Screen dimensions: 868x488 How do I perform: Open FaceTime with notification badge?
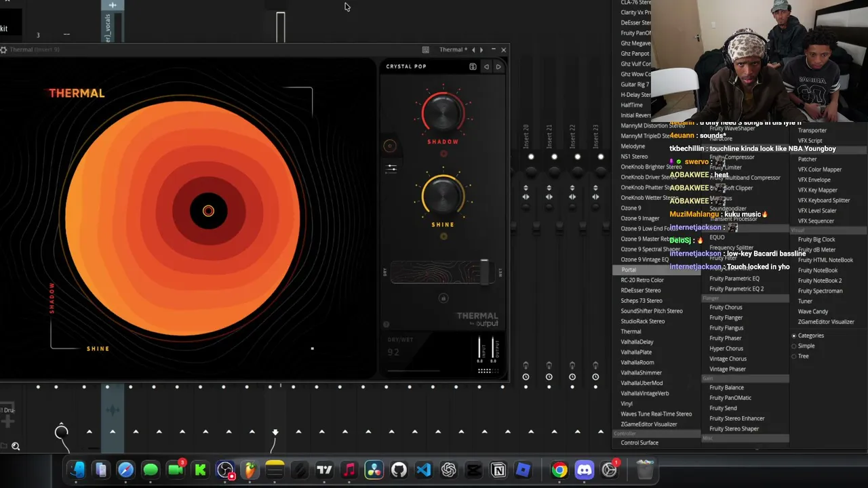coord(176,470)
